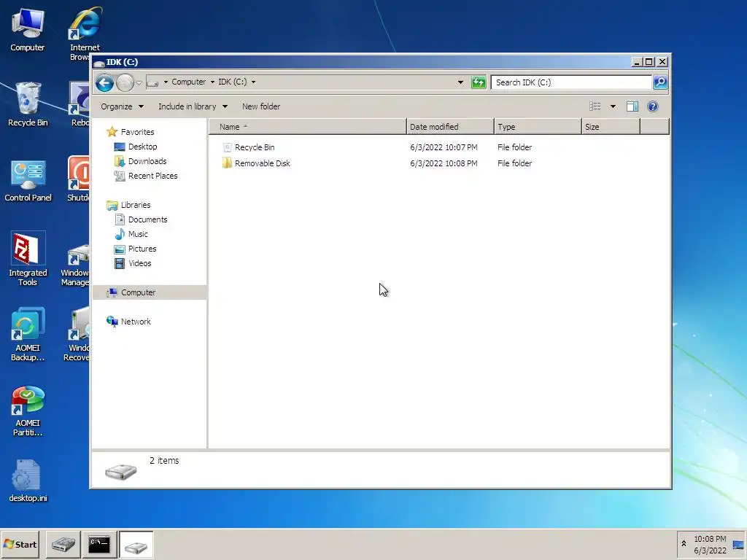Sort by Date modified column
747x560 pixels.
point(450,127)
